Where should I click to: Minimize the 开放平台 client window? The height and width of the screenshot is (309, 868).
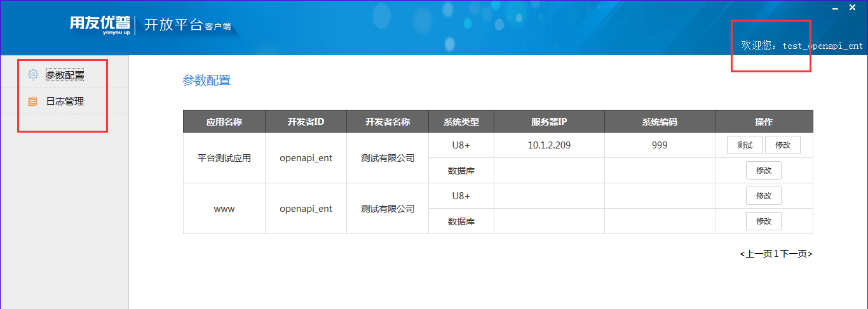pyautogui.click(x=836, y=8)
